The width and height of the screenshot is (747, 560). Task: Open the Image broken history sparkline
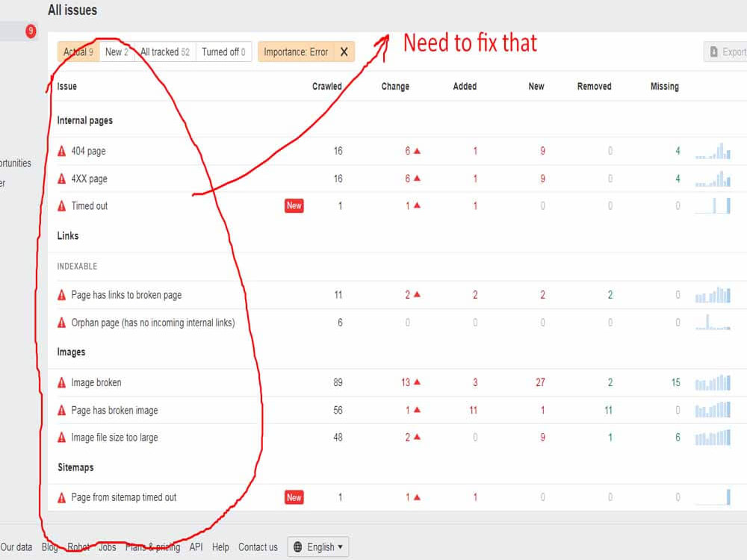coord(713,382)
